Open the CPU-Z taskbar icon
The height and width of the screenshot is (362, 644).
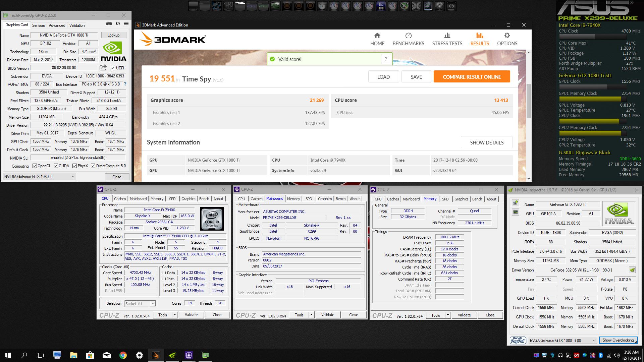pos(189,355)
